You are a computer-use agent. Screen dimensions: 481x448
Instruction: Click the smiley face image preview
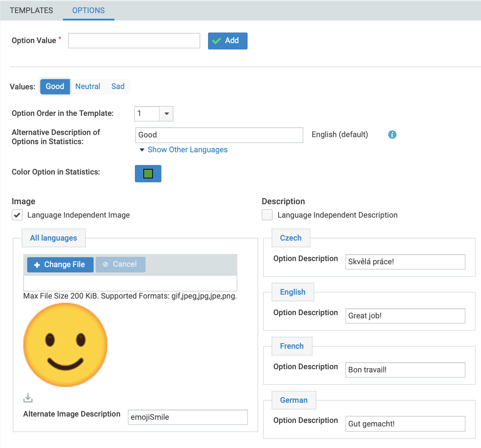(x=65, y=345)
